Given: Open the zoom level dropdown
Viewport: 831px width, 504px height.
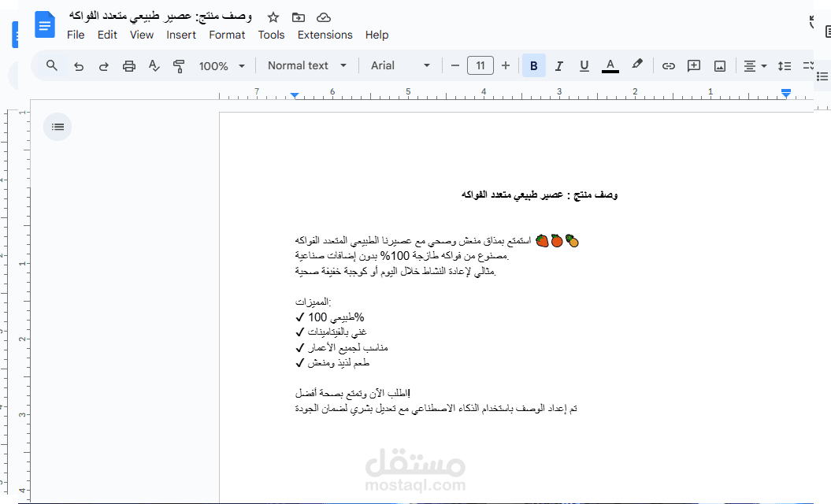Looking at the screenshot, I should coord(221,65).
